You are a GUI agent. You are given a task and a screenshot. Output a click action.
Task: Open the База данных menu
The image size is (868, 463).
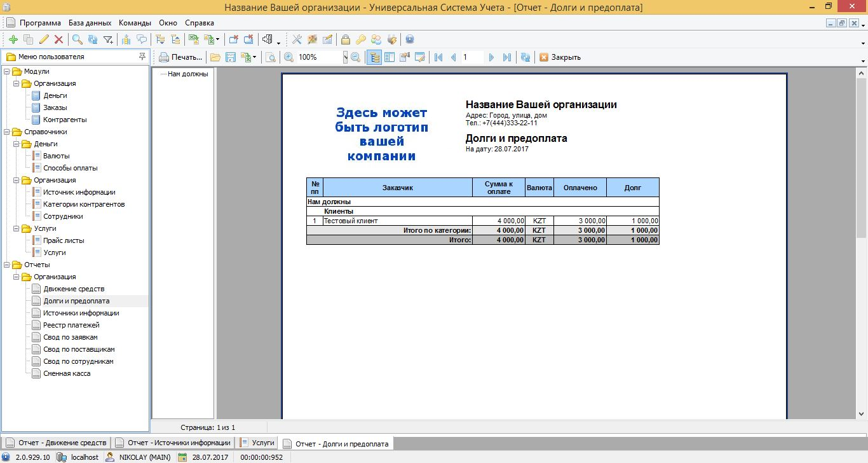click(90, 22)
